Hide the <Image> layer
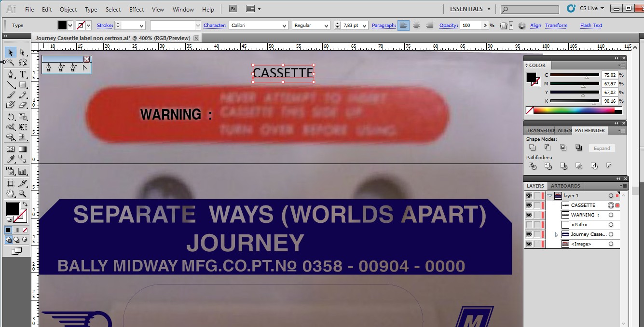This screenshot has width=644, height=327. 529,244
